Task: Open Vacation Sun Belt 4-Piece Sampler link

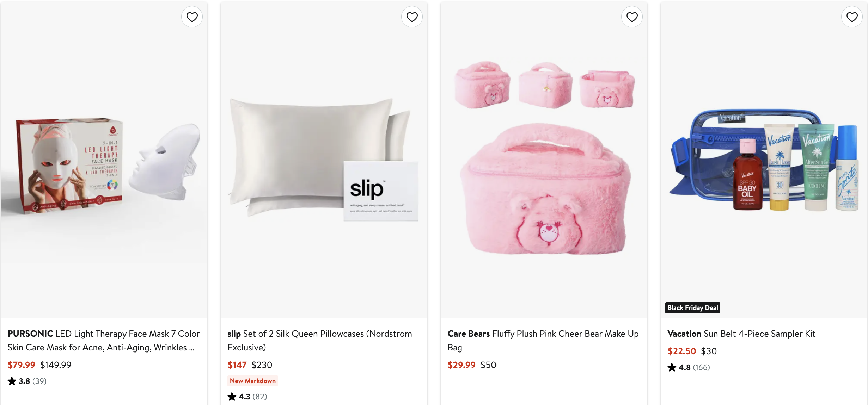Action: 741,334
